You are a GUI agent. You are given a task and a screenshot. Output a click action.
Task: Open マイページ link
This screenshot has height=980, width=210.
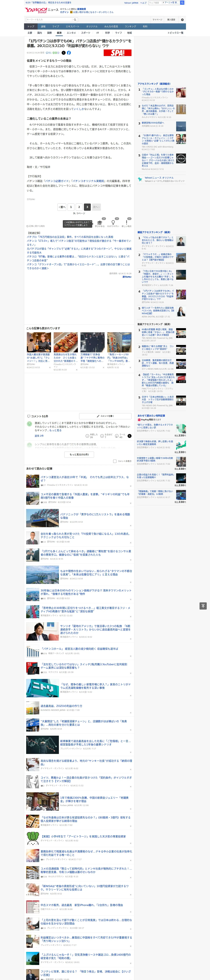coord(157,19)
